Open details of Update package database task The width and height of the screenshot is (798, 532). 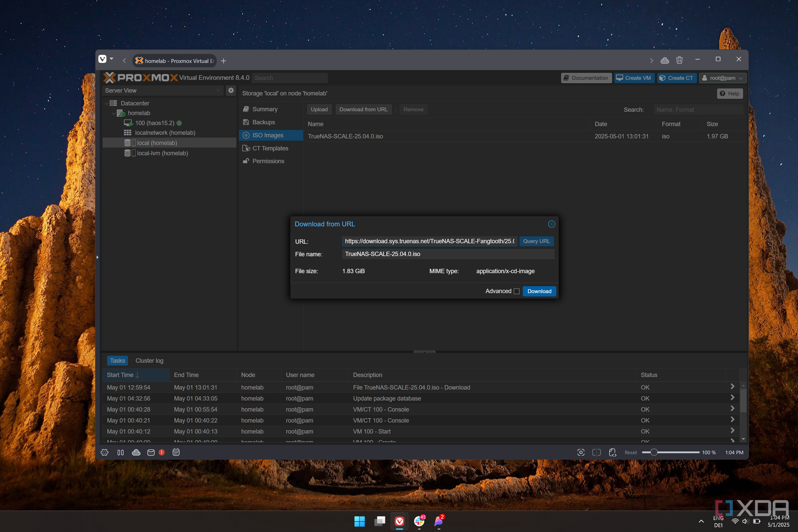pyautogui.click(x=732, y=397)
